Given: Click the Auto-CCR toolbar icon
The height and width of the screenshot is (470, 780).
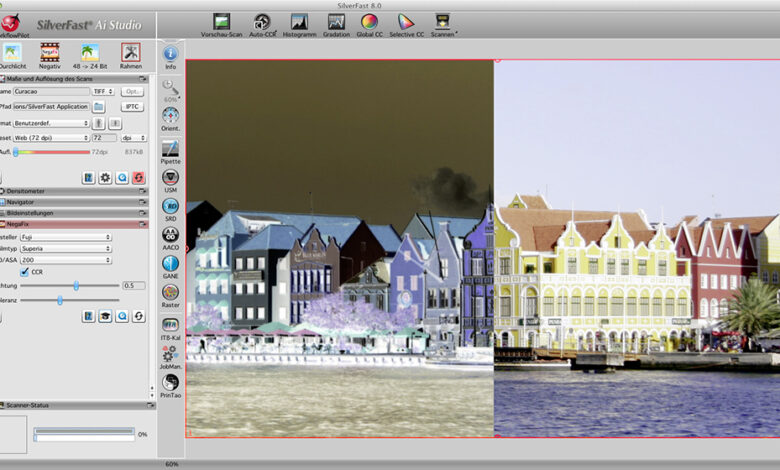Looking at the screenshot, I should point(262,21).
